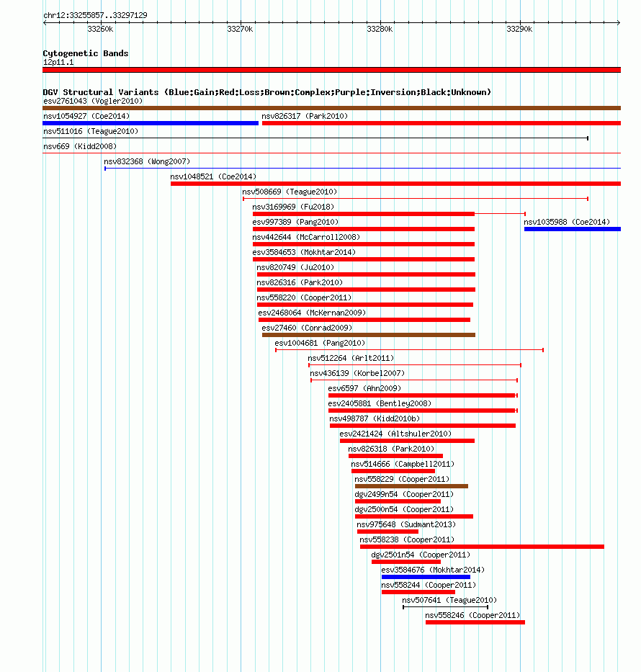Click the nsv1035988 (Coe2014) blue bar
The width and height of the screenshot is (641, 672).
pyautogui.click(x=573, y=229)
